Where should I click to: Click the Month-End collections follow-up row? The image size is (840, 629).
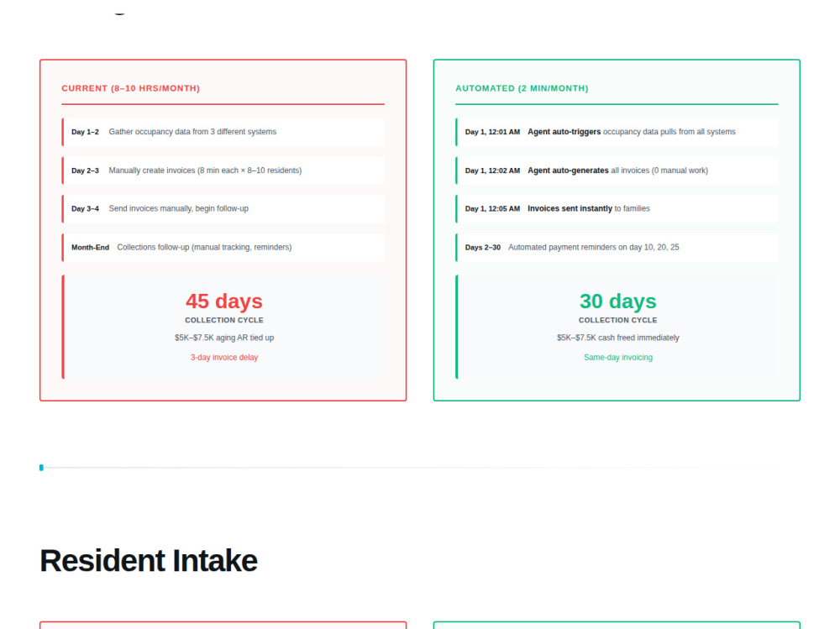tap(223, 247)
